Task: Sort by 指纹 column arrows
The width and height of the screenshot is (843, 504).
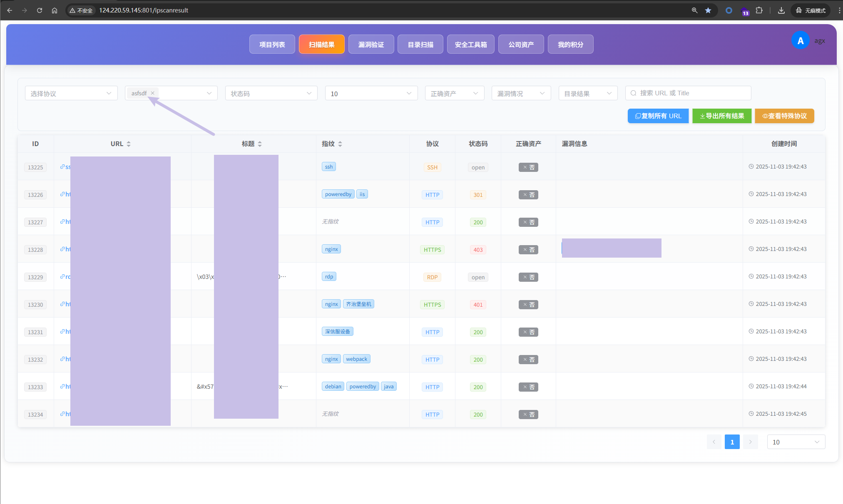Action: click(x=340, y=144)
